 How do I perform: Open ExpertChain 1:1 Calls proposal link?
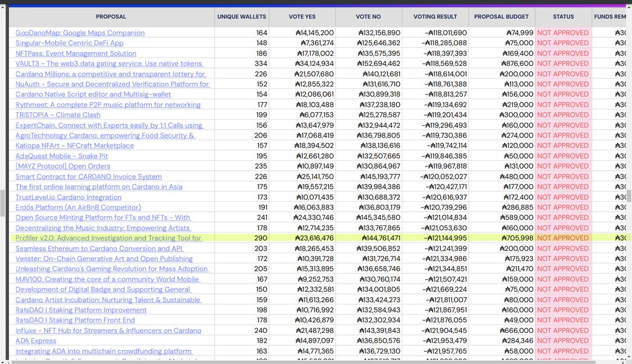coord(109,125)
